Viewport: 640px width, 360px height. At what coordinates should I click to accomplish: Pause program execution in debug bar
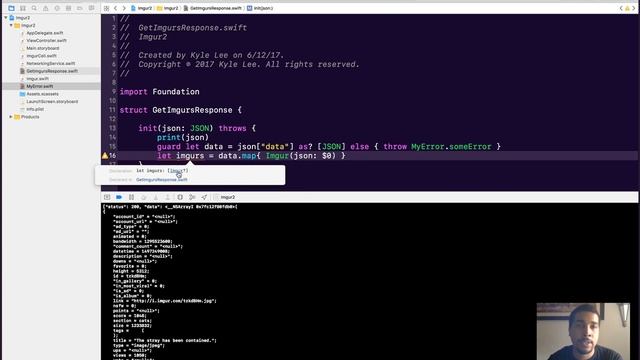tap(131, 197)
